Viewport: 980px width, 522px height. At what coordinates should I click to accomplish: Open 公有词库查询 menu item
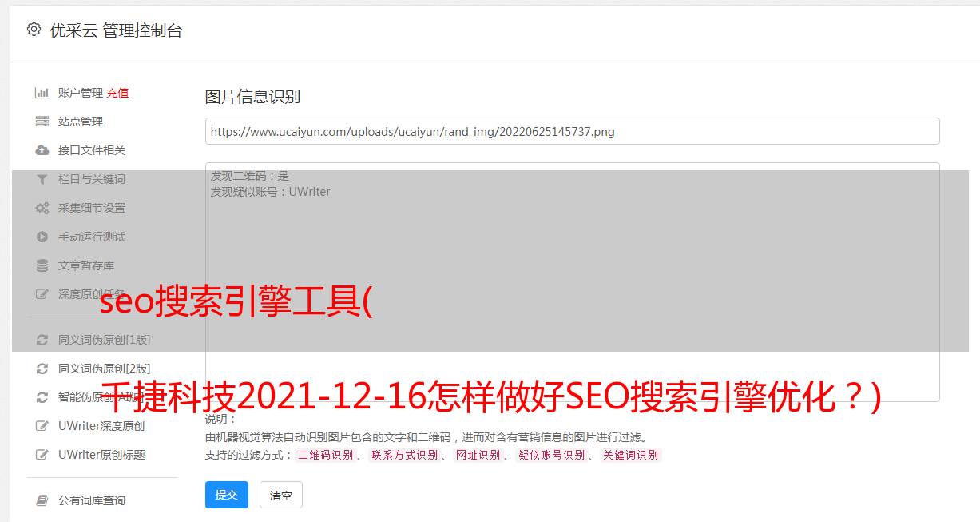point(92,500)
